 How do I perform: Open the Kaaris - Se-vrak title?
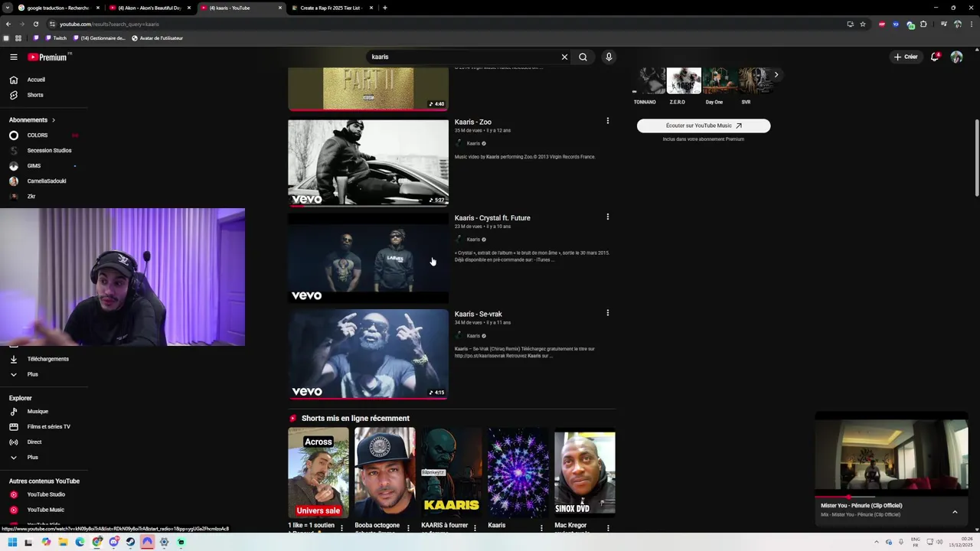click(479, 314)
